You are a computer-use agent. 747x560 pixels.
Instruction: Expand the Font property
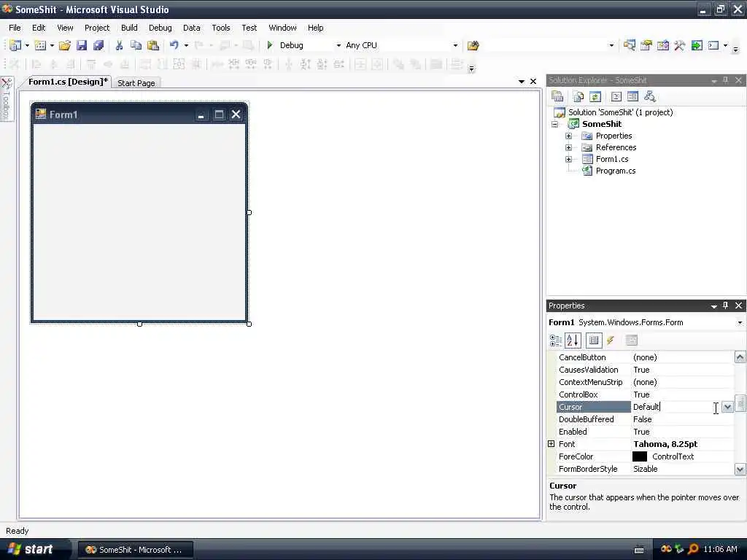click(551, 444)
